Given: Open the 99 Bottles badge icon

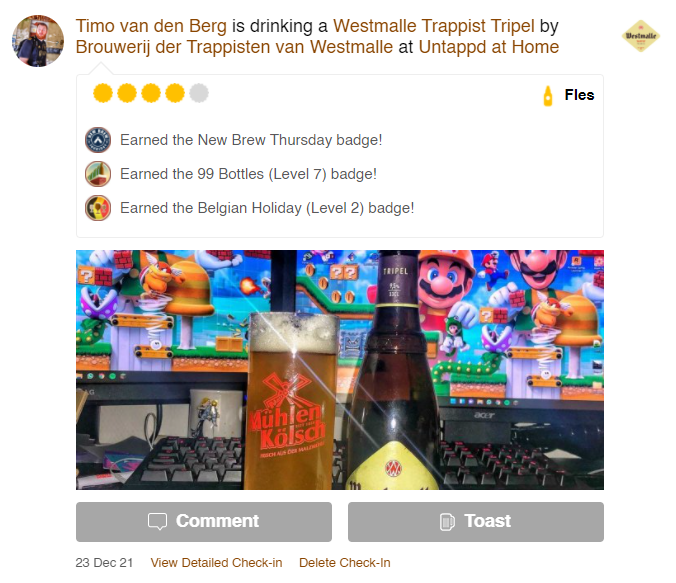Looking at the screenshot, I should (98, 174).
